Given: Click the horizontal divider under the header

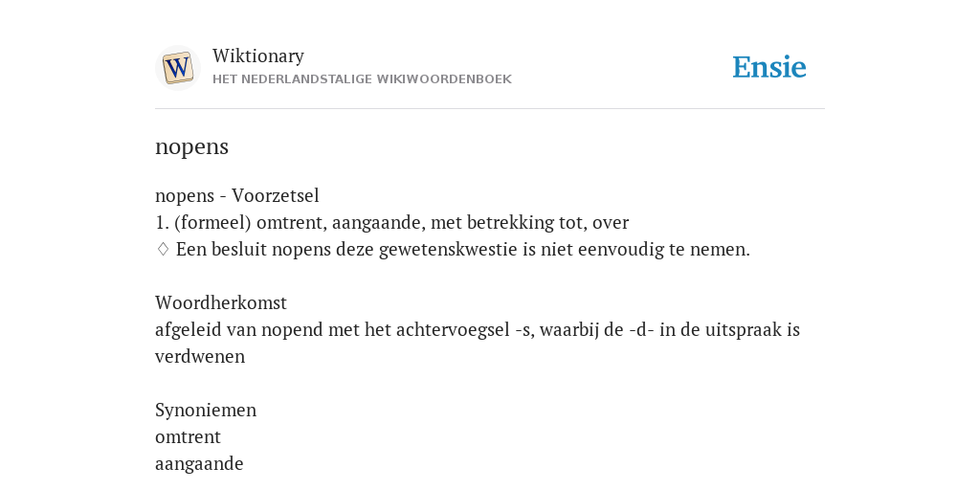Looking at the screenshot, I should pyautogui.click(x=490, y=109).
